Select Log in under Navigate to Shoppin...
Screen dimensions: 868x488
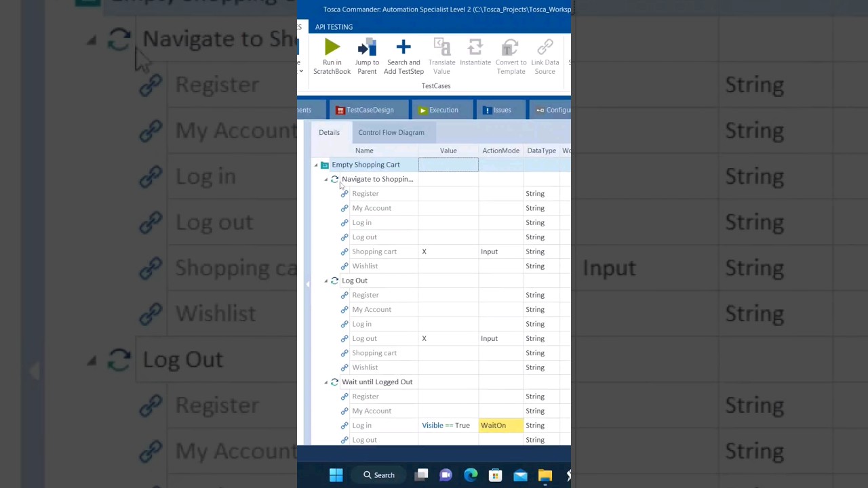pyautogui.click(x=361, y=222)
